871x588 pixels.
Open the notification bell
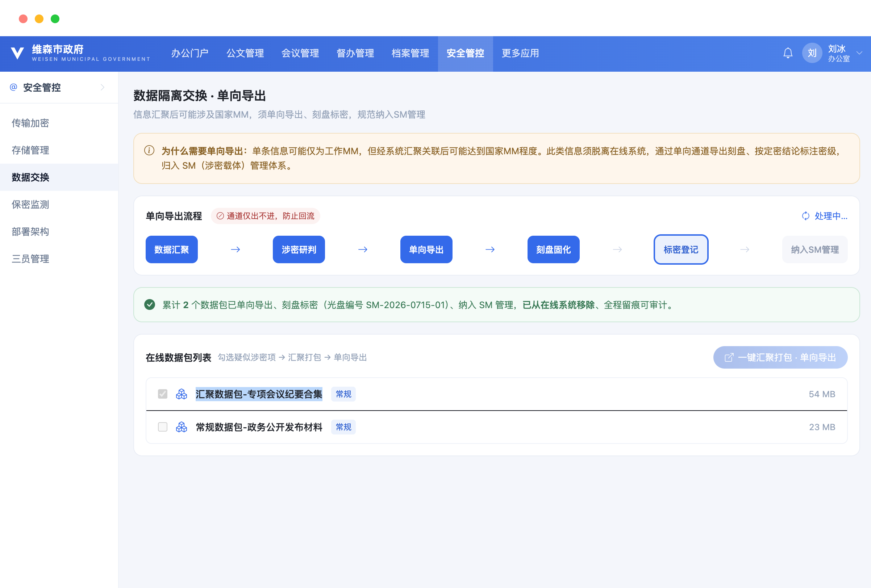[x=788, y=53]
